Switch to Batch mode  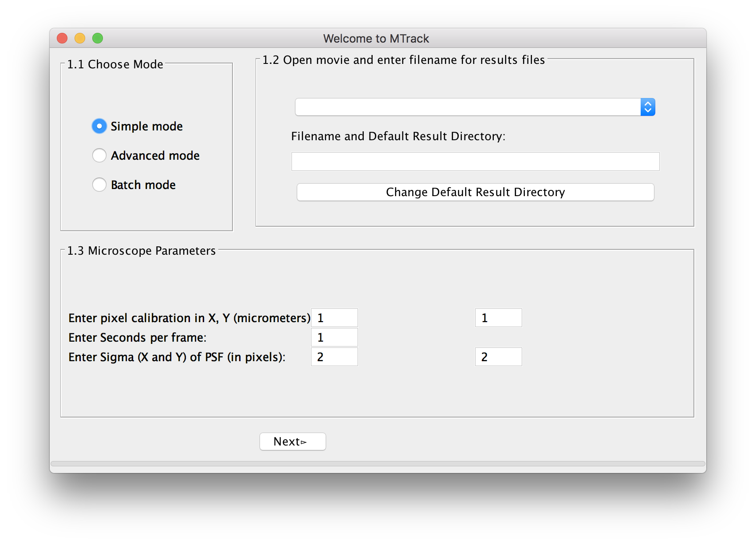click(x=99, y=185)
